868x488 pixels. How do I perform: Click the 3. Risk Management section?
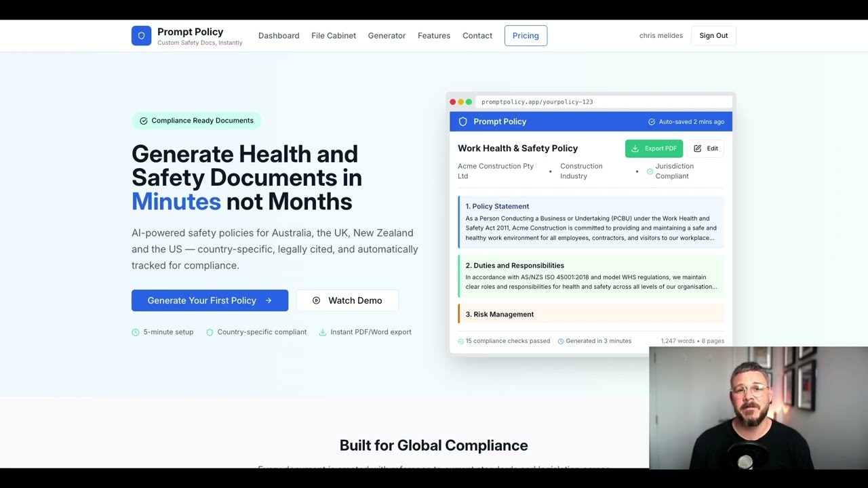click(591, 314)
